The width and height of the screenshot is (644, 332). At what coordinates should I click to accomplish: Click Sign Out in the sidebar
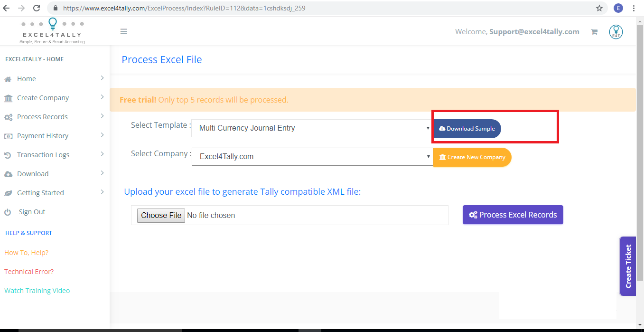pos(32,212)
